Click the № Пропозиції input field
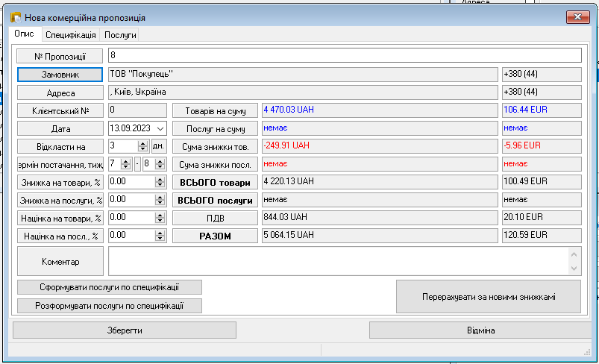The width and height of the screenshot is (599, 364). (343, 56)
